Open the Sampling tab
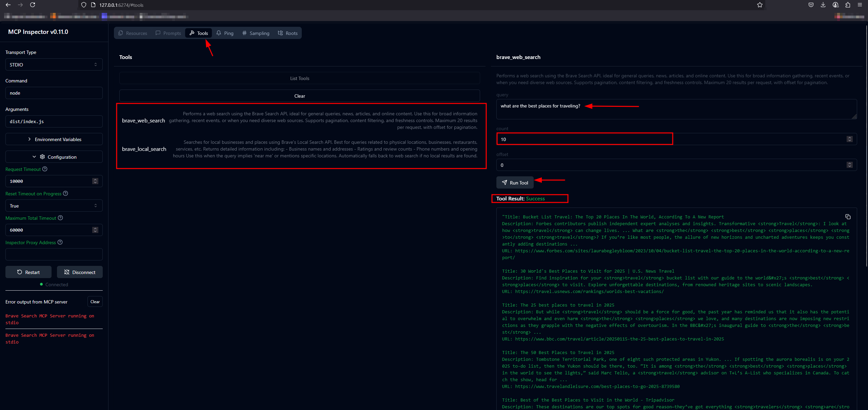The height and width of the screenshot is (410, 868). pyautogui.click(x=256, y=33)
